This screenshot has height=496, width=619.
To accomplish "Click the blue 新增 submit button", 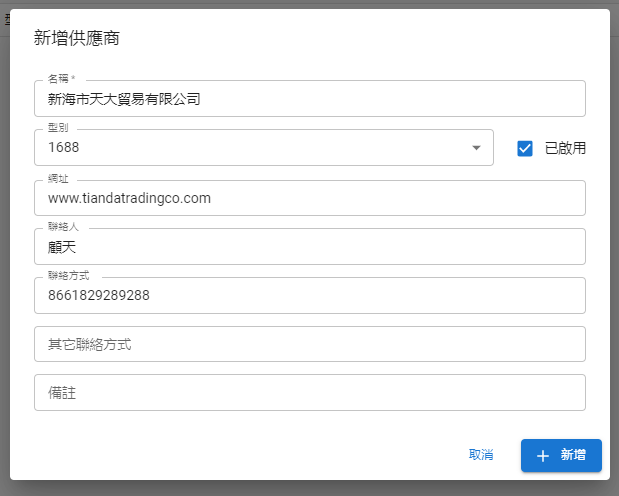I will point(561,455).
